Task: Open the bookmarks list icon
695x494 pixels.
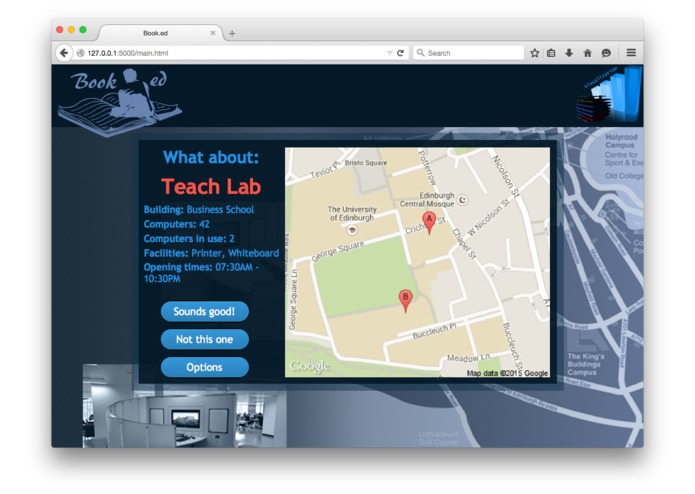Action: [x=551, y=53]
